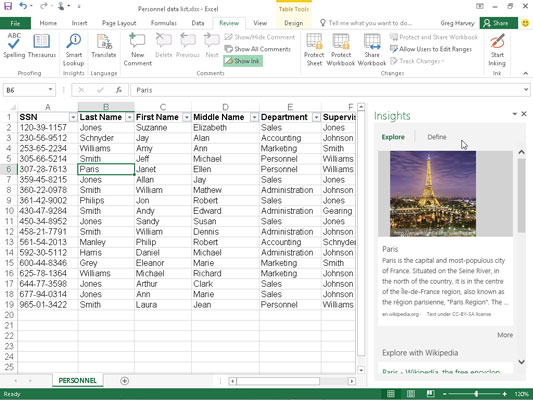533x400 pixels.
Task: Open Share Workbook dialog
Action: [372, 50]
